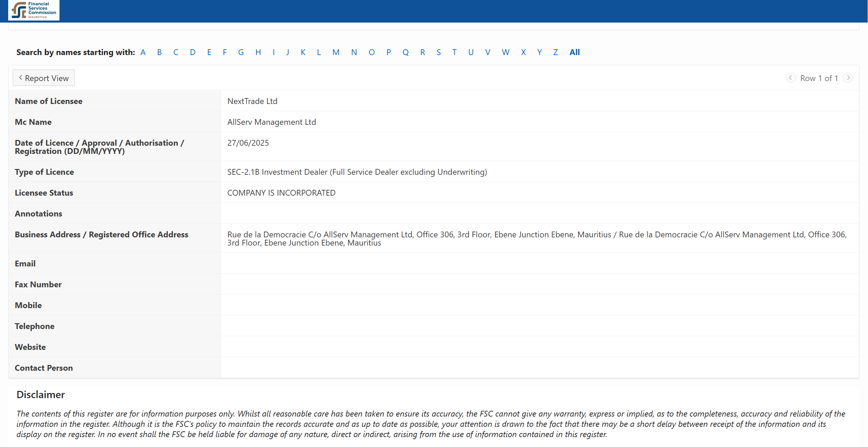Filter names starting with D
This screenshot has width=868, height=447.
pyautogui.click(x=193, y=52)
